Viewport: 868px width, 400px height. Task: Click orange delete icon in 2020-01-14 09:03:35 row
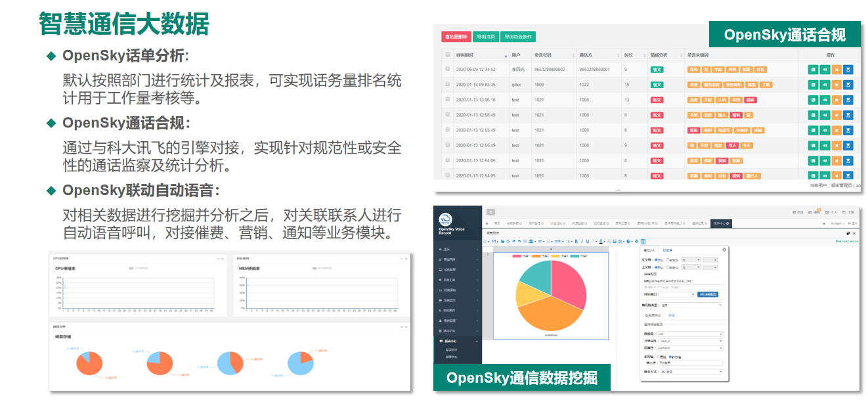pos(836,85)
